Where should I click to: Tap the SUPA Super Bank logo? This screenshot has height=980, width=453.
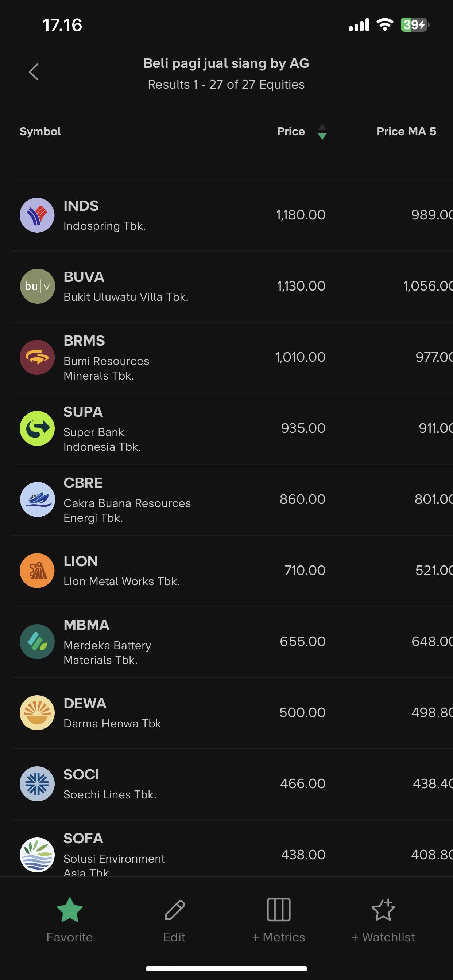tap(37, 428)
